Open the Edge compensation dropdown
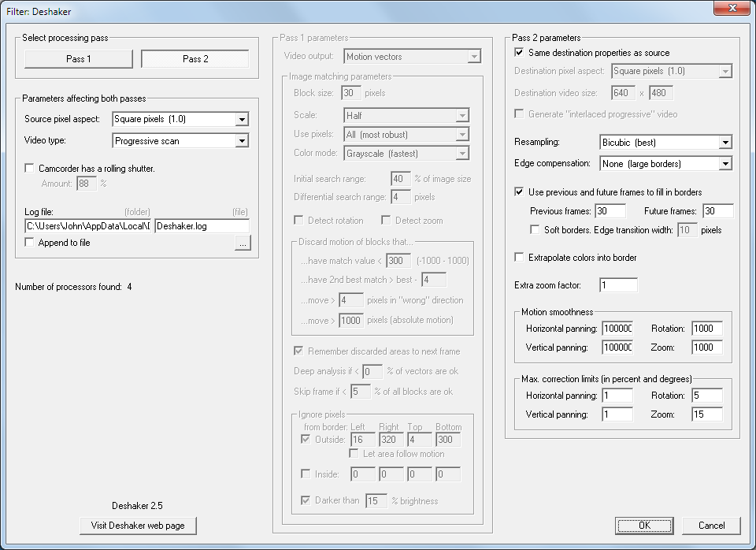The width and height of the screenshot is (756, 550). (x=666, y=164)
